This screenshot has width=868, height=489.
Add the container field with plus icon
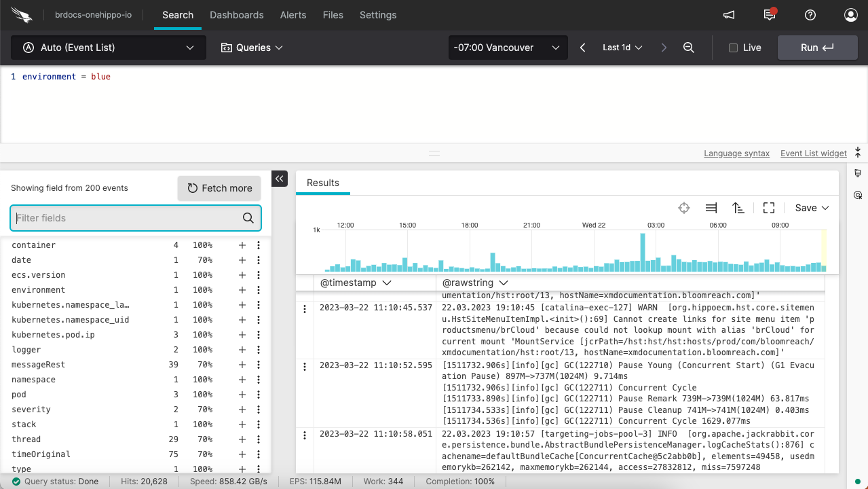pos(242,245)
